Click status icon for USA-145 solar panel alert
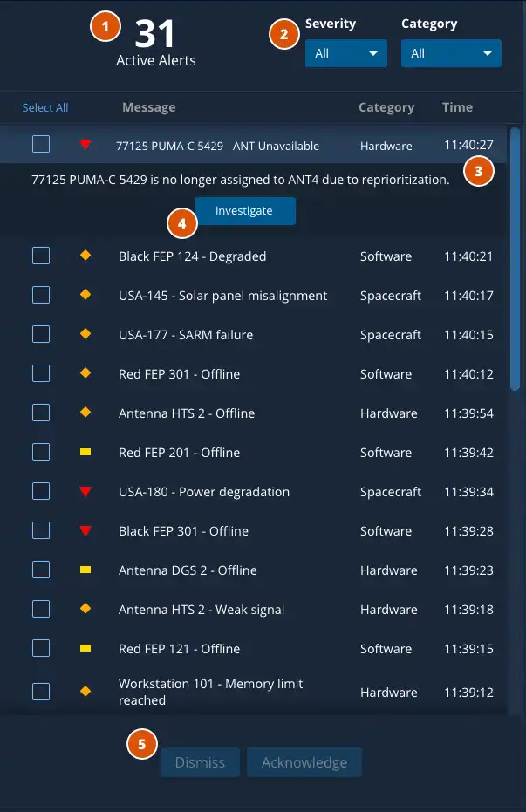Image resolution: width=526 pixels, height=812 pixels. 85,295
